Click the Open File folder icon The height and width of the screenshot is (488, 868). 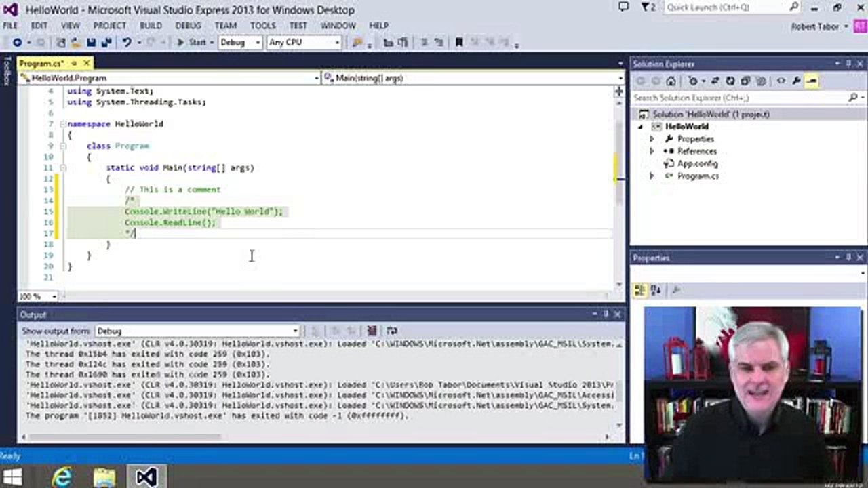pos(75,43)
